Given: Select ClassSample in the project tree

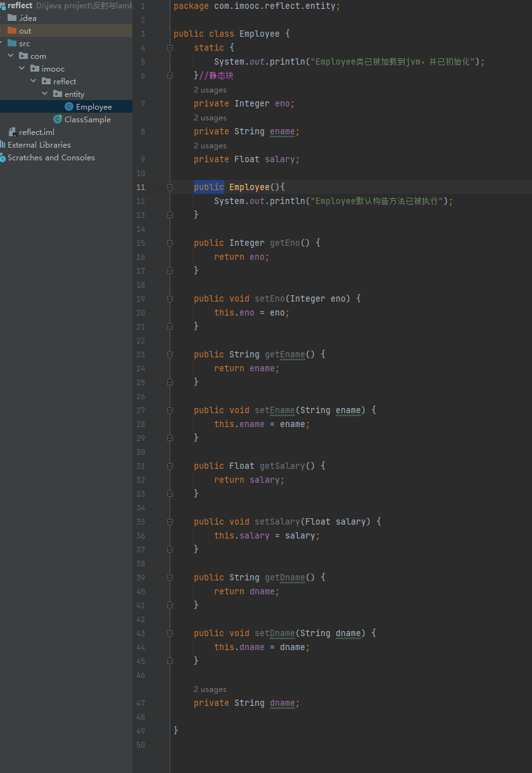Looking at the screenshot, I should click(x=87, y=120).
